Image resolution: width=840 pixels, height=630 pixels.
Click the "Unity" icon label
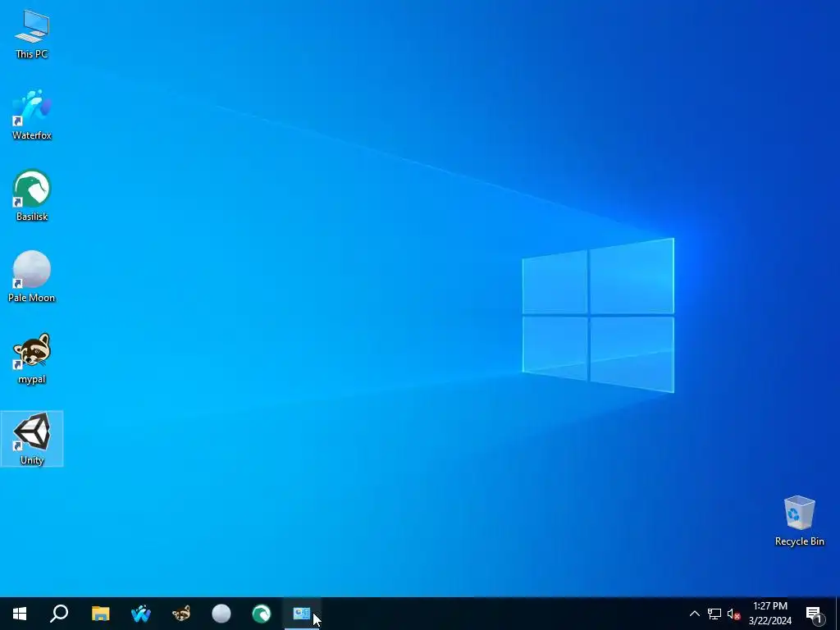pos(32,460)
